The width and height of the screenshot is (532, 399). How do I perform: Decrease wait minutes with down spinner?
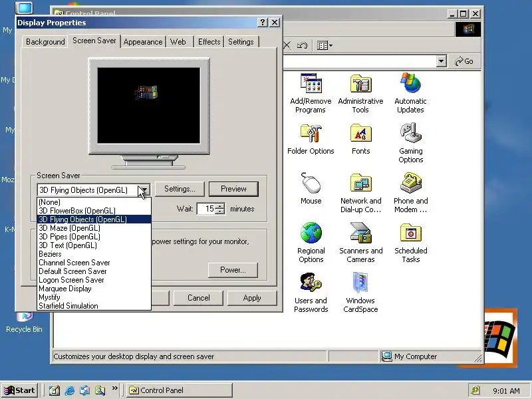click(x=220, y=211)
